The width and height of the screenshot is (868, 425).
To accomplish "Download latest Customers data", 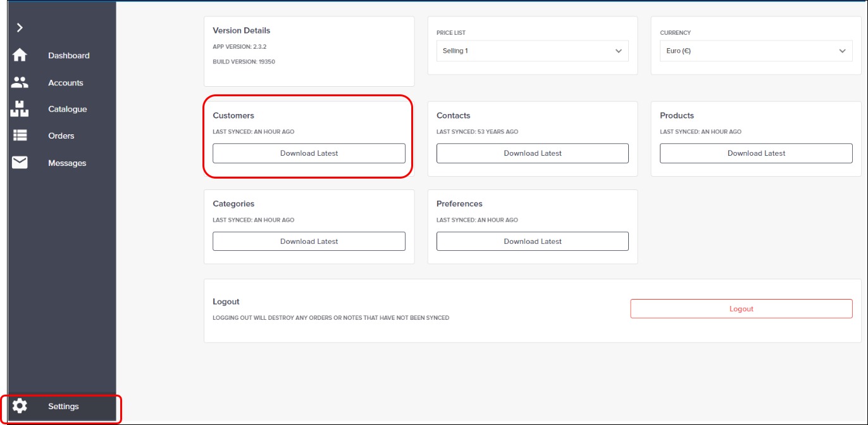I will [309, 153].
